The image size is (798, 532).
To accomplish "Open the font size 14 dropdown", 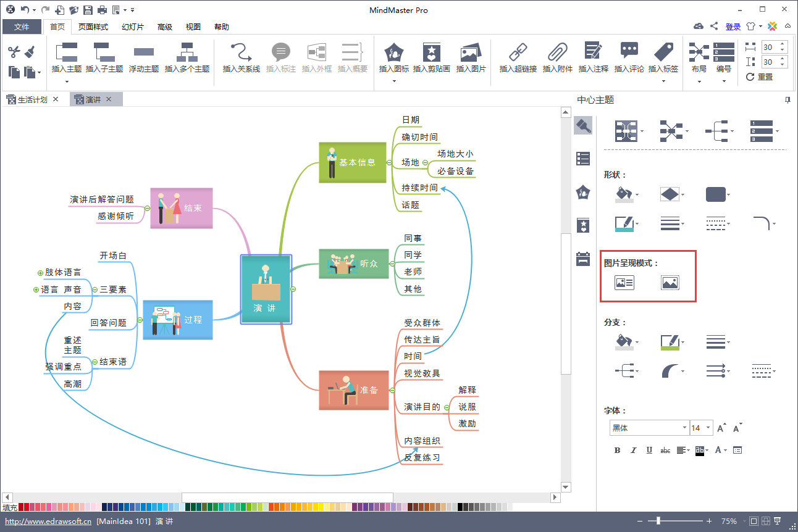I will 708,428.
